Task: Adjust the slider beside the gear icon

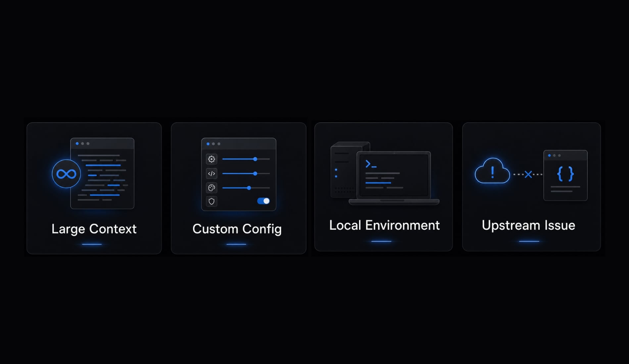Action: pyautogui.click(x=246, y=159)
